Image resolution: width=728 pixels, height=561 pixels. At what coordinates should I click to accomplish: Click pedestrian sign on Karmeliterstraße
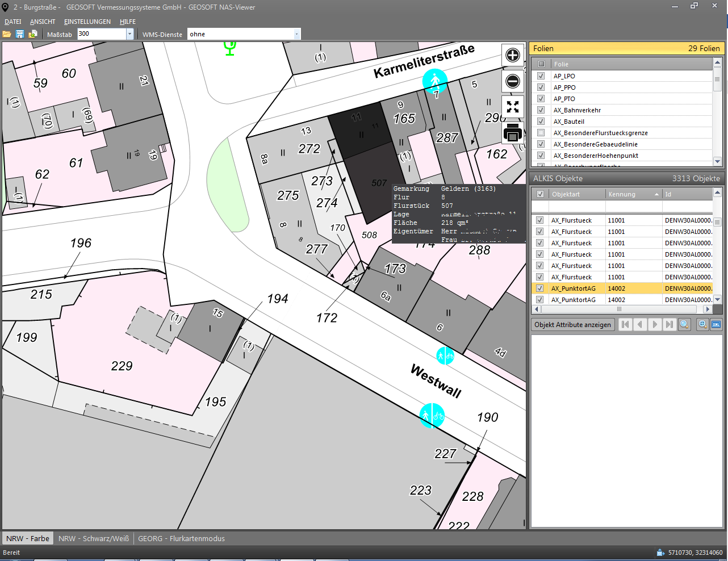click(435, 81)
